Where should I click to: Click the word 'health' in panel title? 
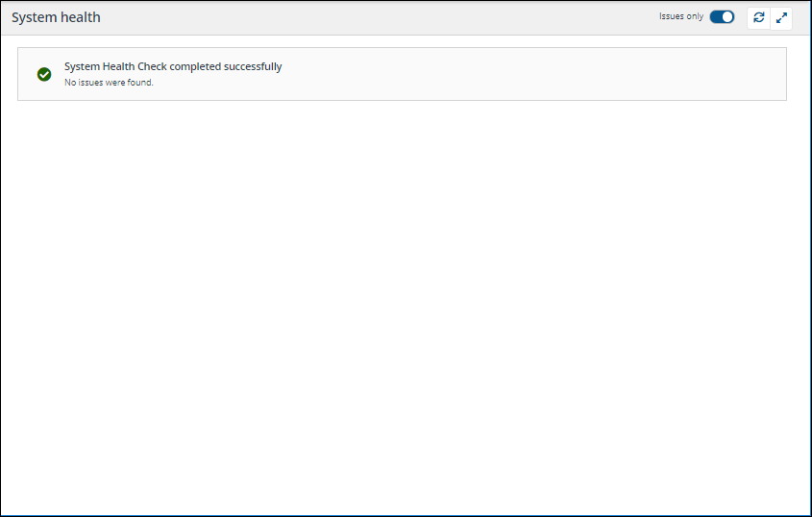coord(81,17)
